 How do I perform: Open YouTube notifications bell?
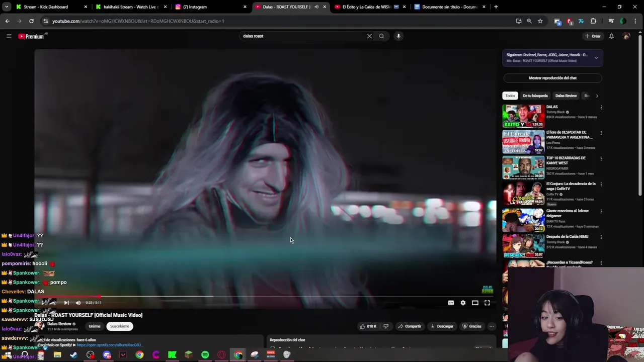[611, 36]
